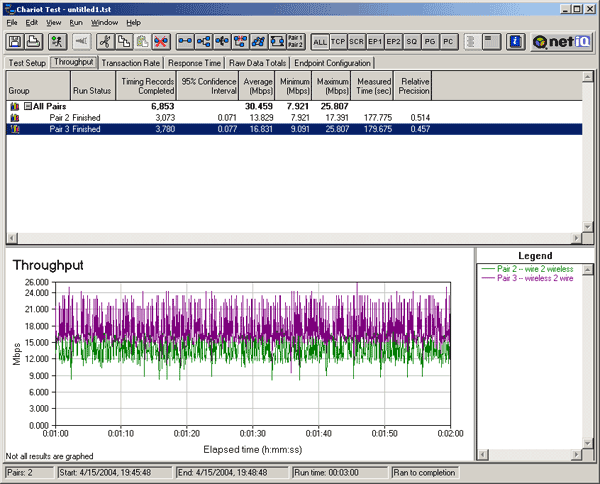Click the Relative Precision column header

[413, 86]
